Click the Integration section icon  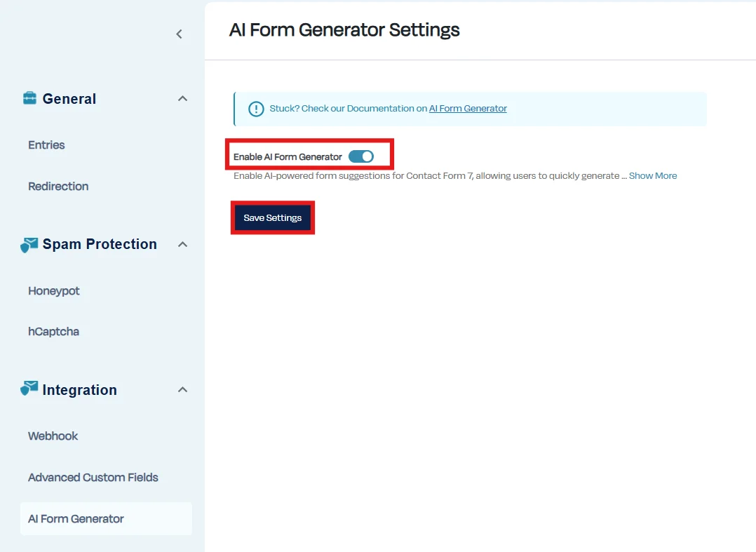point(29,388)
